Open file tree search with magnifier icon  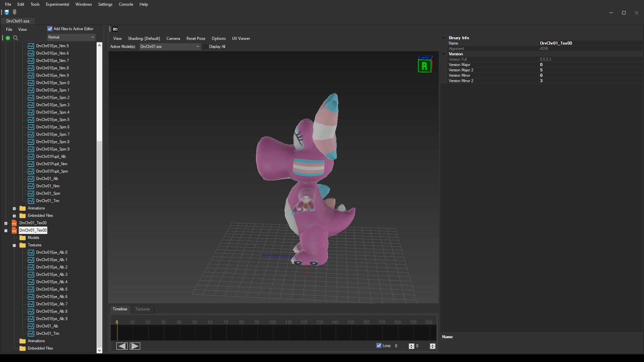[15, 38]
